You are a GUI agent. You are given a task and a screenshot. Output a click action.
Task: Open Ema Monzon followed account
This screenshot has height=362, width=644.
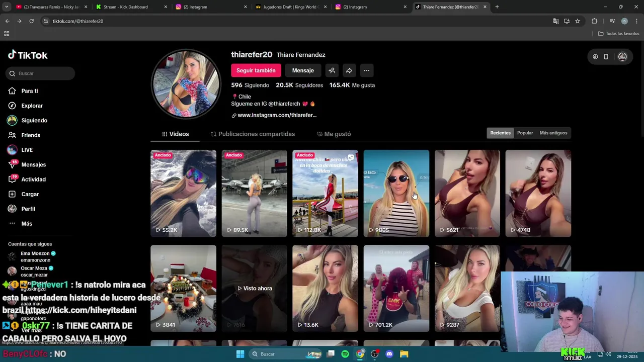pyautogui.click(x=31, y=256)
